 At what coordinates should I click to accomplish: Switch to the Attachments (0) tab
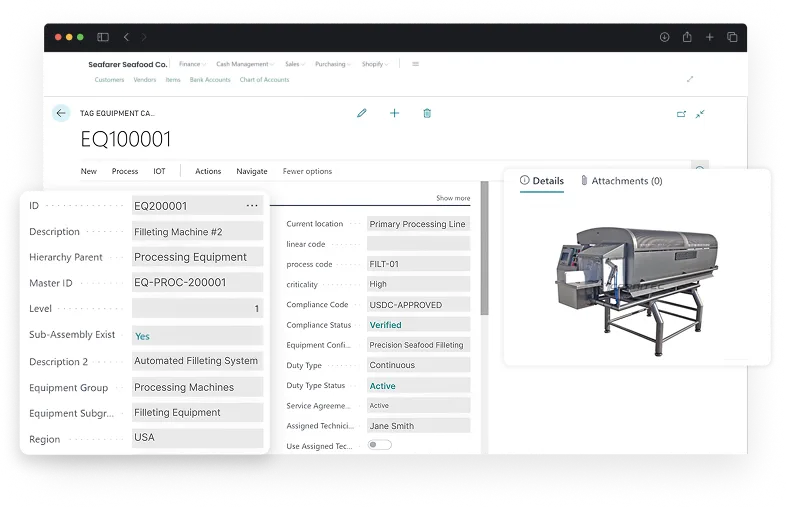622,181
